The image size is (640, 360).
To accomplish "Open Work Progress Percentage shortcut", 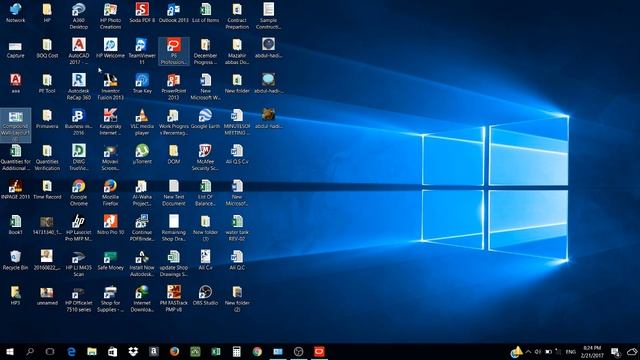I will (173, 122).
